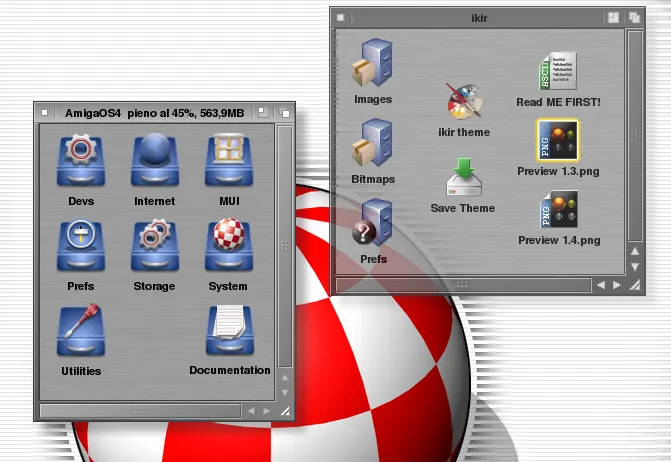This screenshot has height=462, width=671.
Task: Click right scroll arrow in AmigaOS4 window
Action: [x=266, y=411]
